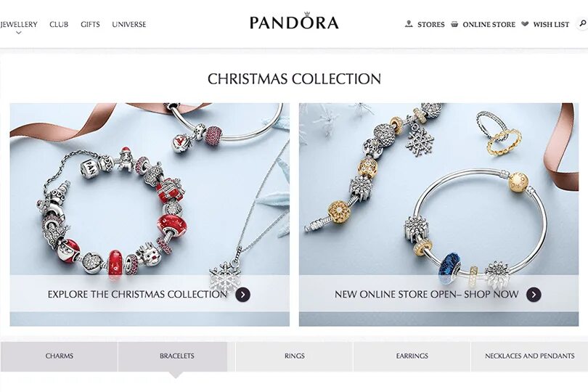Select the Bracelets tab
588x392 pixels.
(176, 356)
